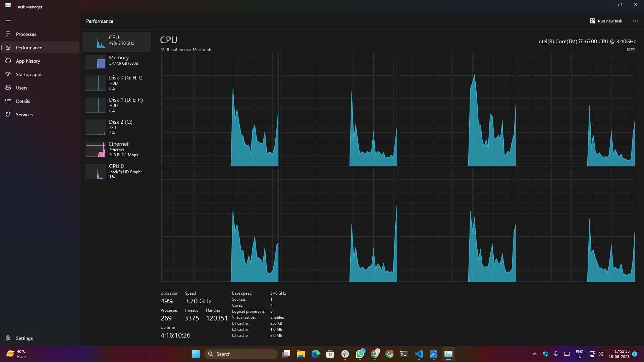
Task: Toggle the hamburger navigation menu
Action: coord(8,20)
